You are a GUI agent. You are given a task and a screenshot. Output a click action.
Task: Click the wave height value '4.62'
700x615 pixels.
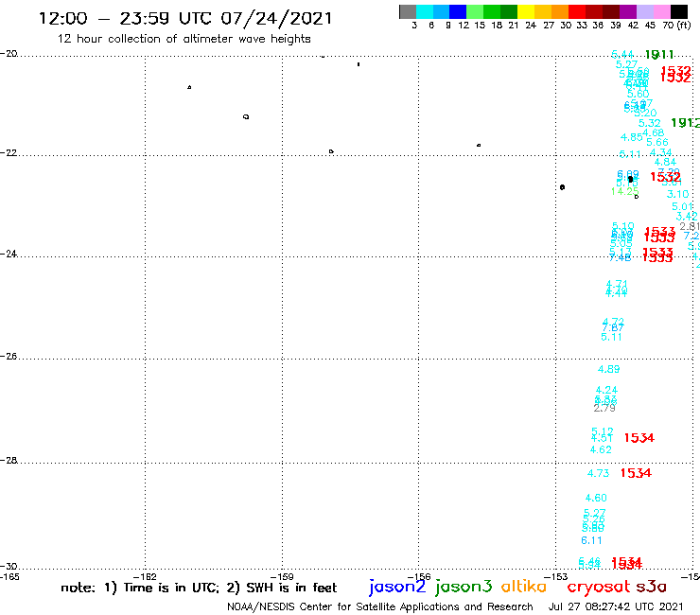(x=601, y=449)
